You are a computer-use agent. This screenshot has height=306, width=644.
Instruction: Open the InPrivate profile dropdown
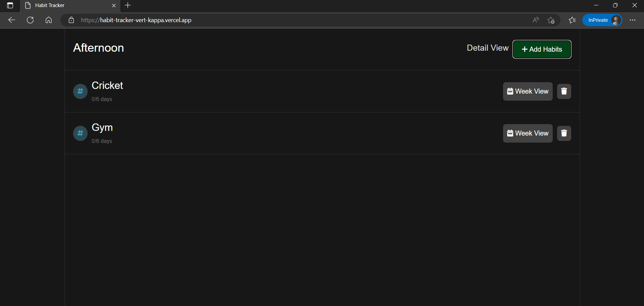(602, 20)
